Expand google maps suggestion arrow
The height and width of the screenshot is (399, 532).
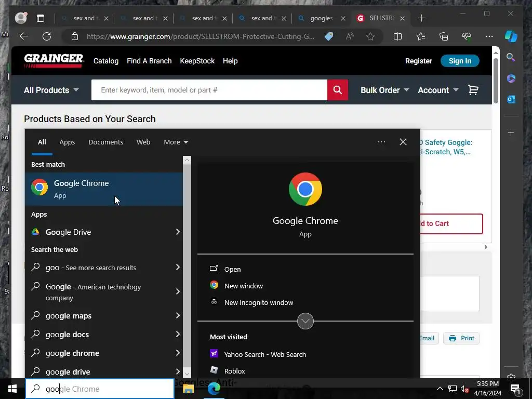(x=178, y=315)
